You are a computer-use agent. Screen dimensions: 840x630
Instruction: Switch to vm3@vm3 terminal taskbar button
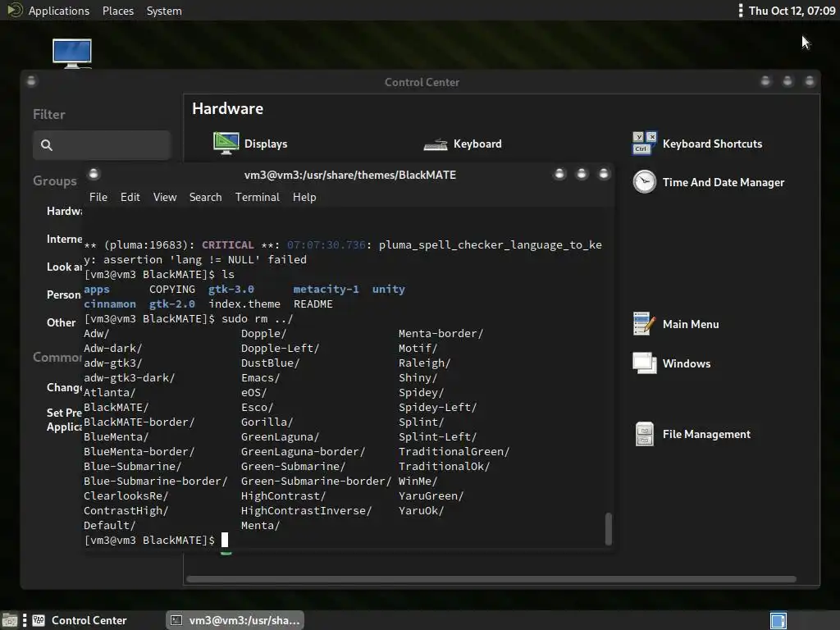click(235, 620)
